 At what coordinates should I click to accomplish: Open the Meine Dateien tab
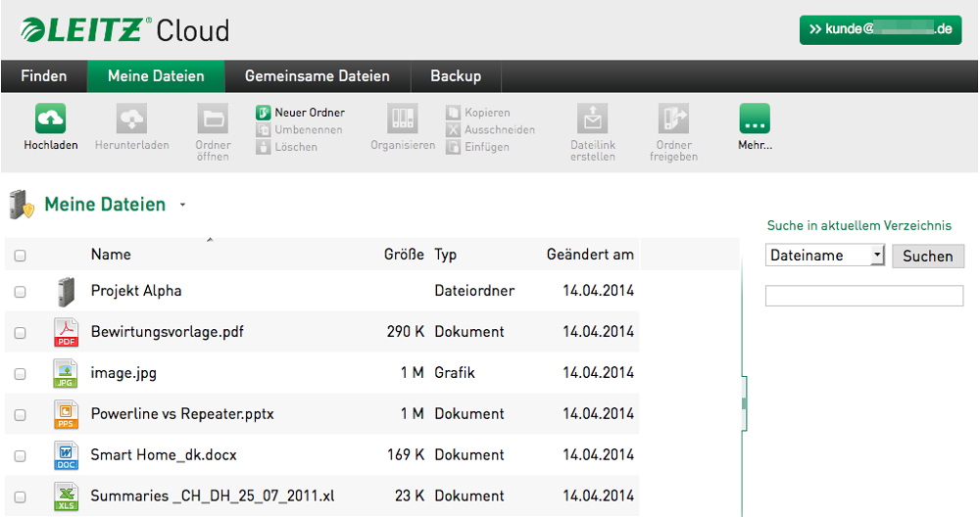pos(156,76)
